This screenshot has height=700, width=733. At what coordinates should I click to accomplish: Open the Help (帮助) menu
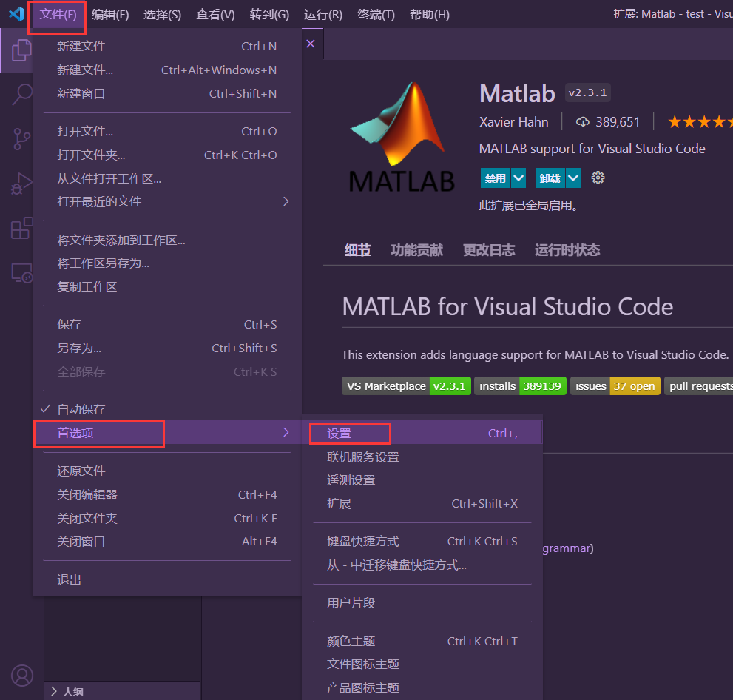point(429,15)
